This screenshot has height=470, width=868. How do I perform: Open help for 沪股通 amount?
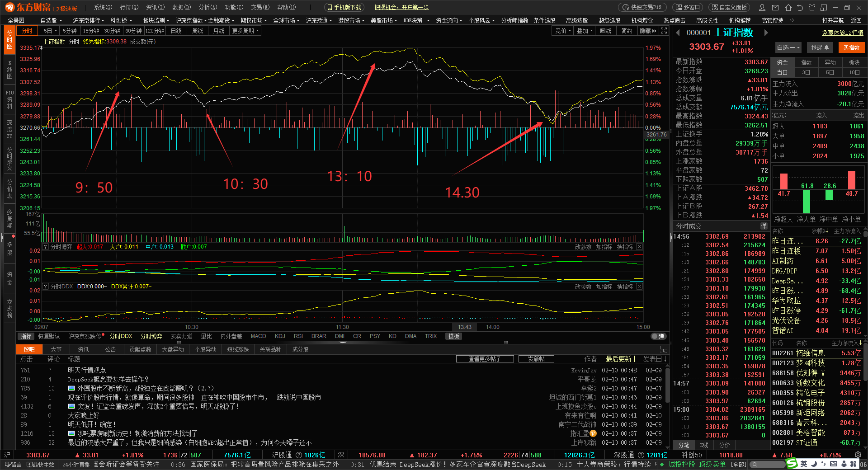pos(299,455)
